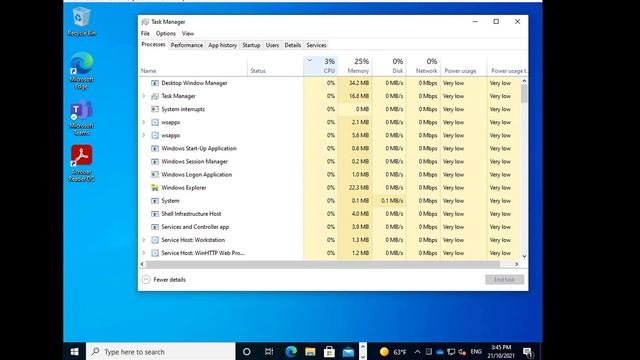640x360 pixels.
Task: Launch Microsoft Edge from the desktop shortcut
Action: coord(82,70)
